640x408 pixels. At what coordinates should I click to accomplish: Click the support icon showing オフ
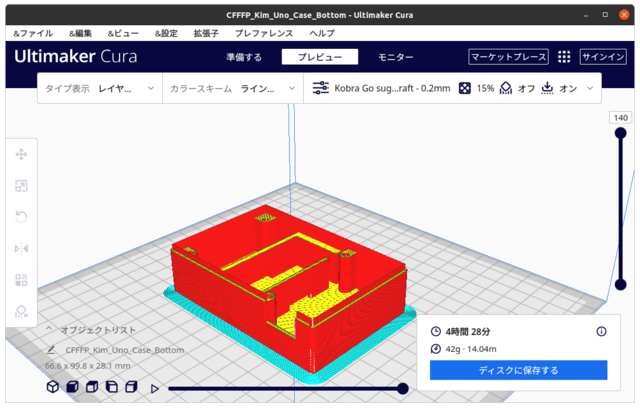(x=506, y=88)
